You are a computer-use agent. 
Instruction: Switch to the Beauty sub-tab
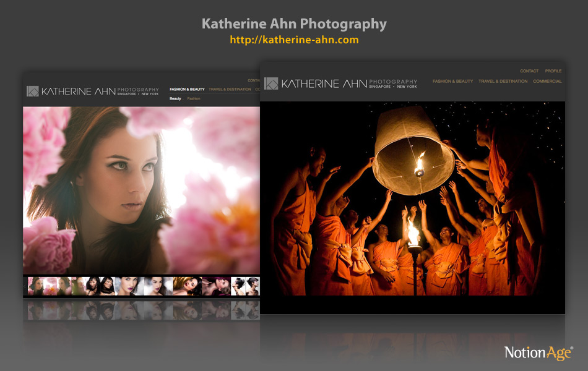(175, 98)
